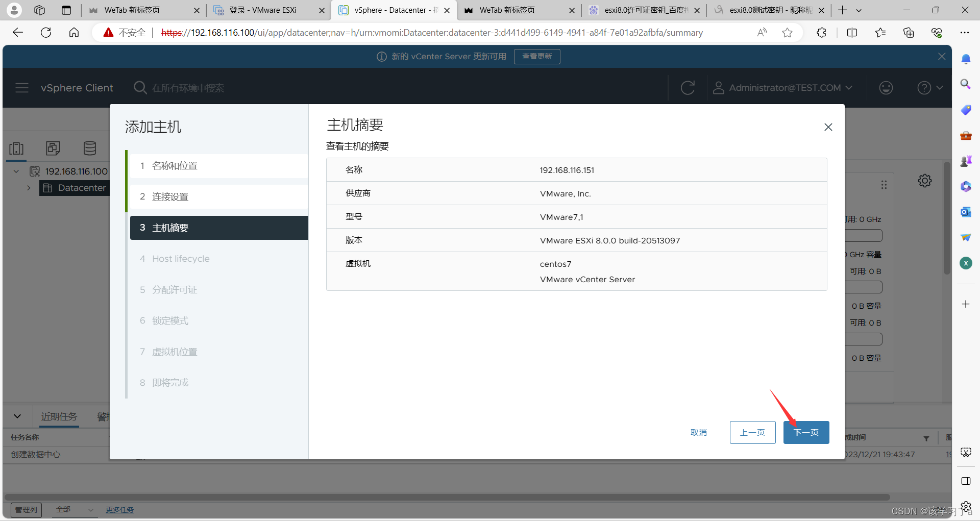Select 创建数据中心 task row
The height and width of the screenshot is (521, 980).
(36, 454)
